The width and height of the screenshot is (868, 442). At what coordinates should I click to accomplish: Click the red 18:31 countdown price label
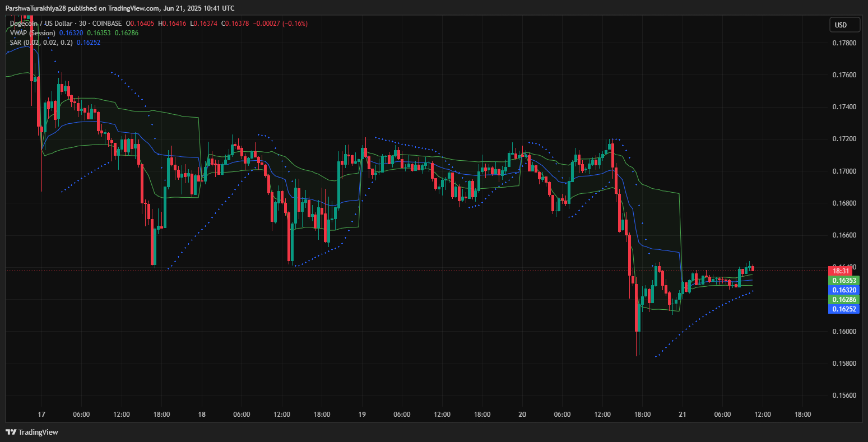point(843,271)
